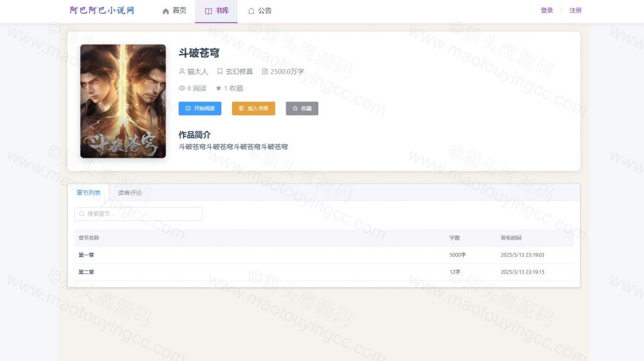Click the 注册 register link
The height and width of the screenshot is (361, 644).
tap(575, 10)
